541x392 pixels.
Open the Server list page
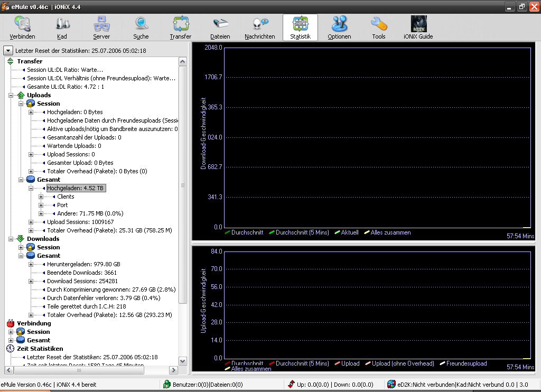101,27
